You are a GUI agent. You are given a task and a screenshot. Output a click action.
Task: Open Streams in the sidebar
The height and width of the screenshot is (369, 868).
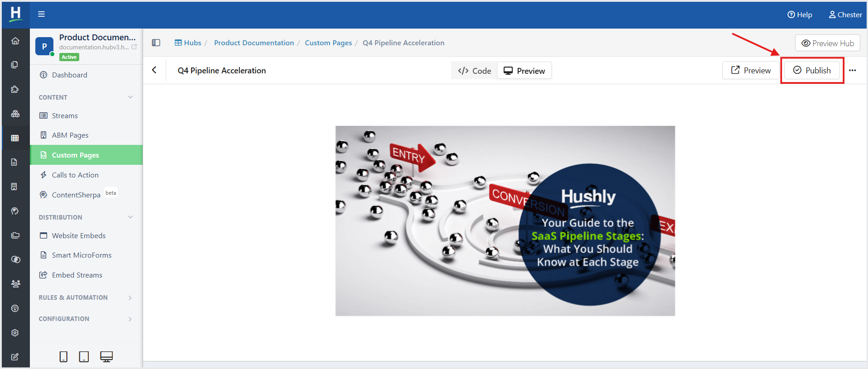pos(86,115)
